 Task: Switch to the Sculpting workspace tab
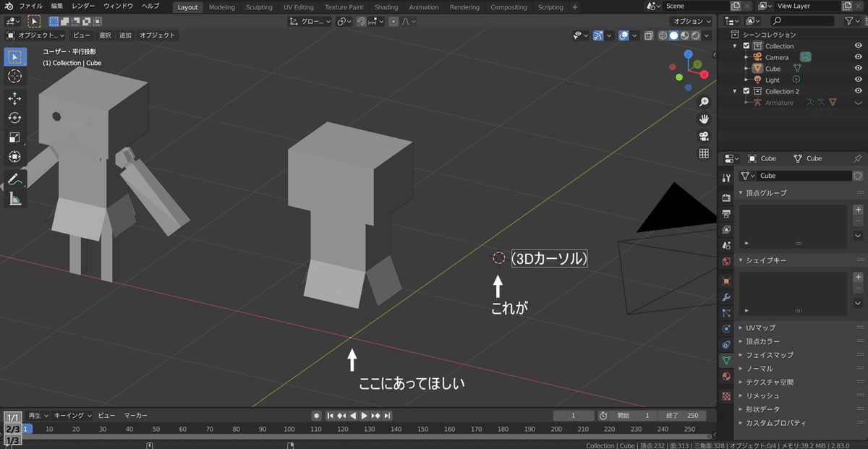(x=259, y=7)
